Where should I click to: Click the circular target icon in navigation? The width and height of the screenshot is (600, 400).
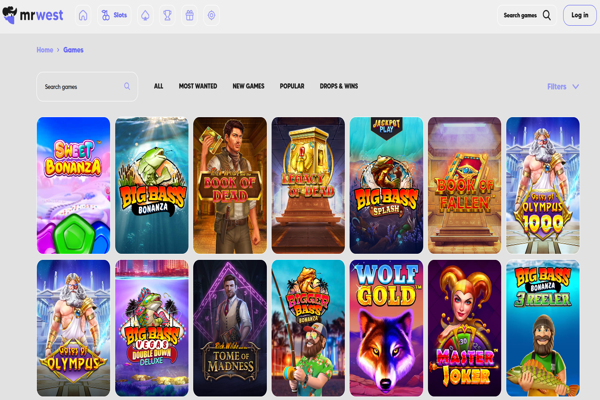click(212, 15)
